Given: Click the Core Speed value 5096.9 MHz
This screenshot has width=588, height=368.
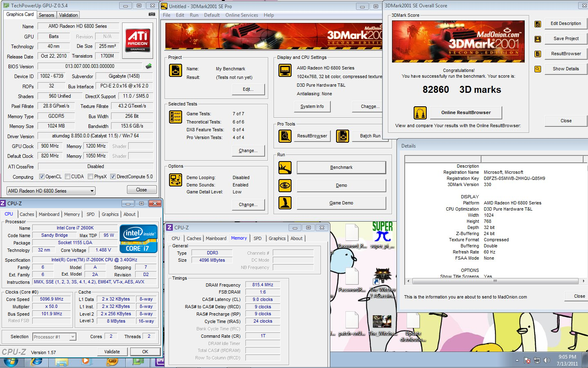Looking at the screenshot, I should [x=52, y=299].
